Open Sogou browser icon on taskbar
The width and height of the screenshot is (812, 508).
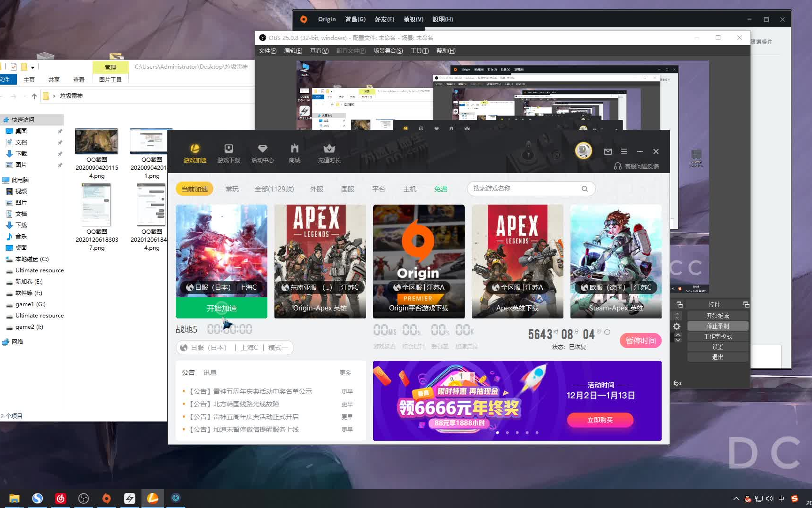pos(38,498)
